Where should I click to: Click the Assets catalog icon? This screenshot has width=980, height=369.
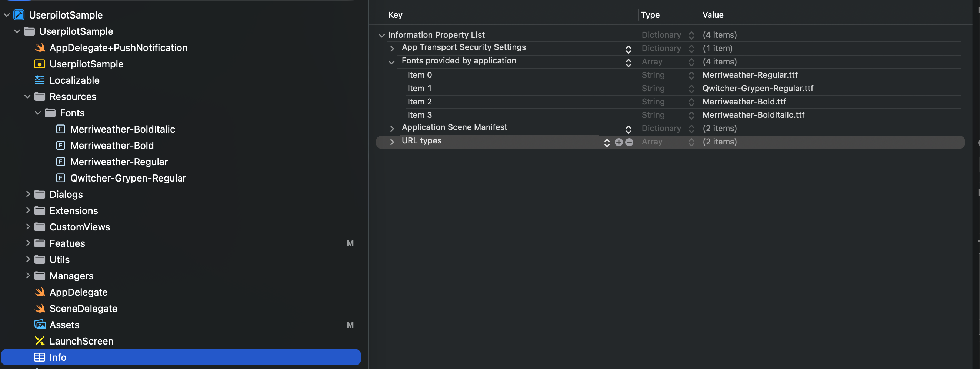[40, 325]
